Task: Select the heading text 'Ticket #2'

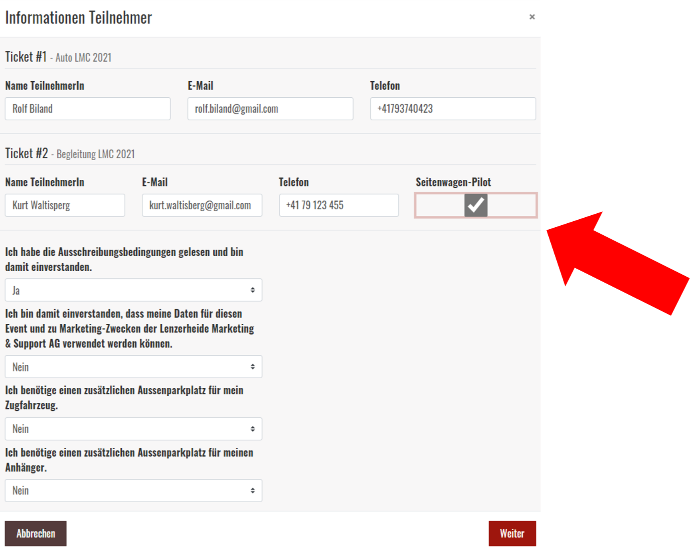Action: pos(26,153)
